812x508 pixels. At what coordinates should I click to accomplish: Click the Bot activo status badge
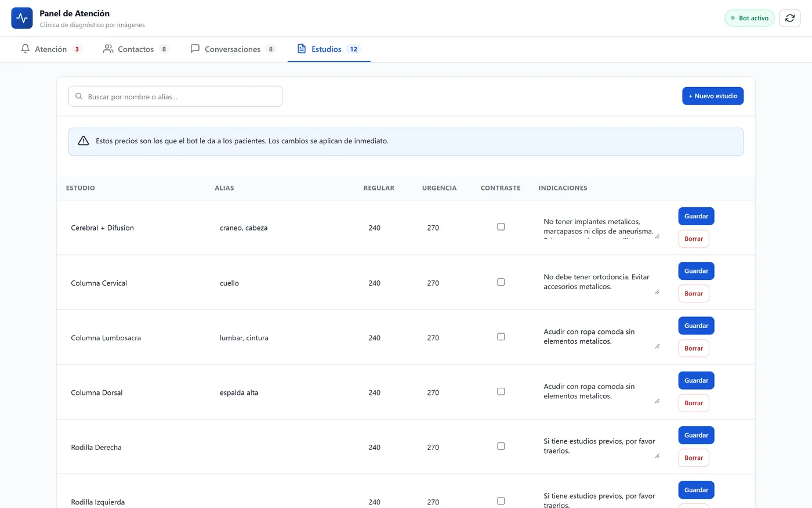click(x=749, y=18)
